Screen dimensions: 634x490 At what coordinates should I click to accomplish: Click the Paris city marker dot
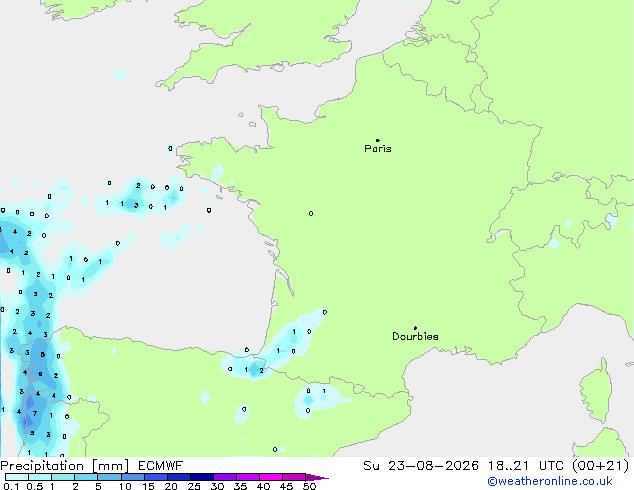378,140
